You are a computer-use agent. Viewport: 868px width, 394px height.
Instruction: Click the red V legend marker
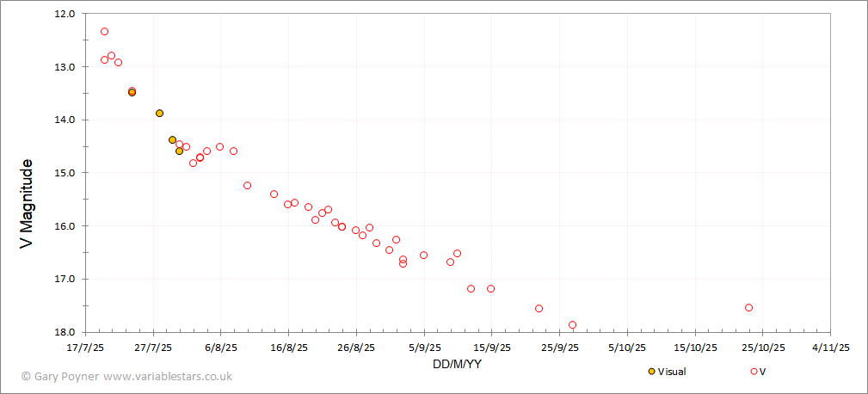(754, 372)
